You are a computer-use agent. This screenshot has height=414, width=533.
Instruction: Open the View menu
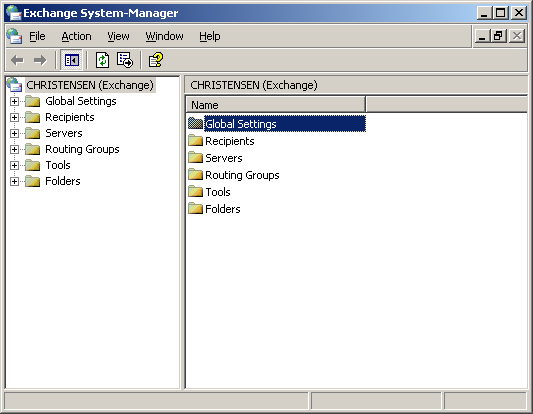pos(118,36)
